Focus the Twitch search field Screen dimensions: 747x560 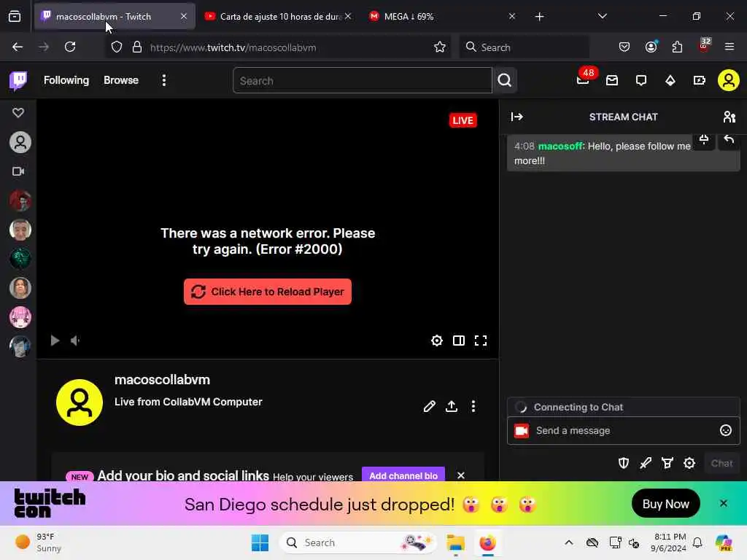pos(362,80)
